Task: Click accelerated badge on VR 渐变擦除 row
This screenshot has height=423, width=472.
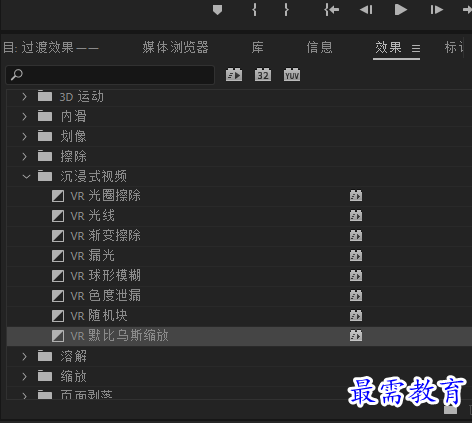Action: pos(356,236)
